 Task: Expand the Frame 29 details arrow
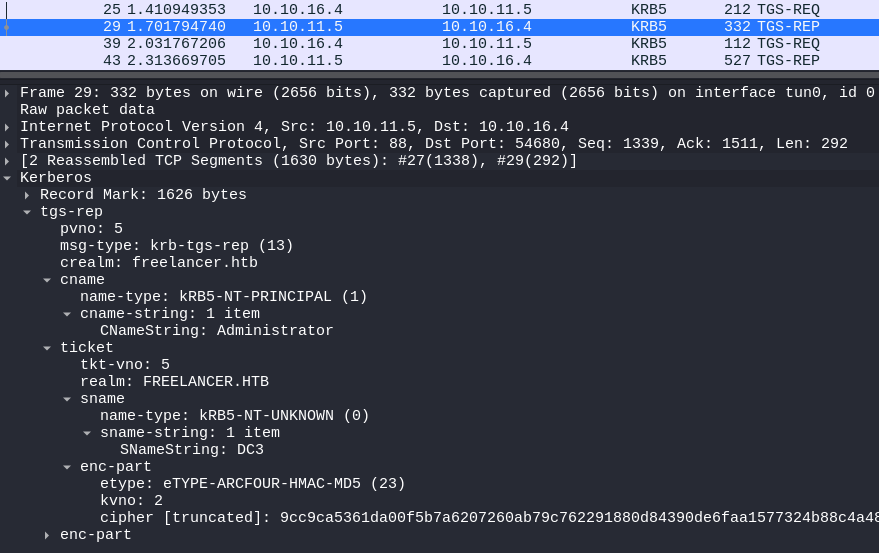pos(8,93)
